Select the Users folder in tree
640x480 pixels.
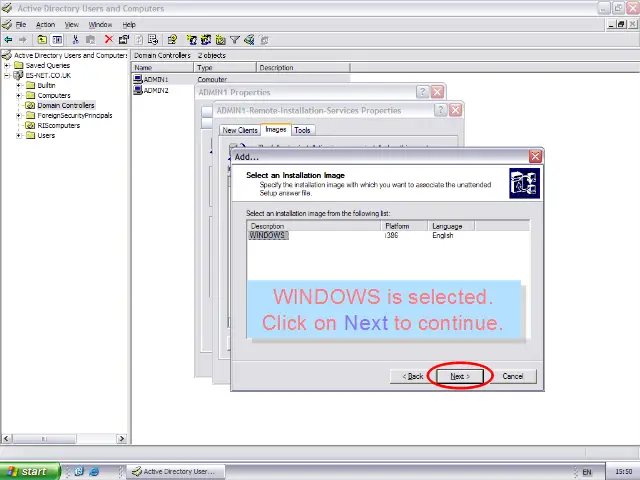click(x=46, y=136)
